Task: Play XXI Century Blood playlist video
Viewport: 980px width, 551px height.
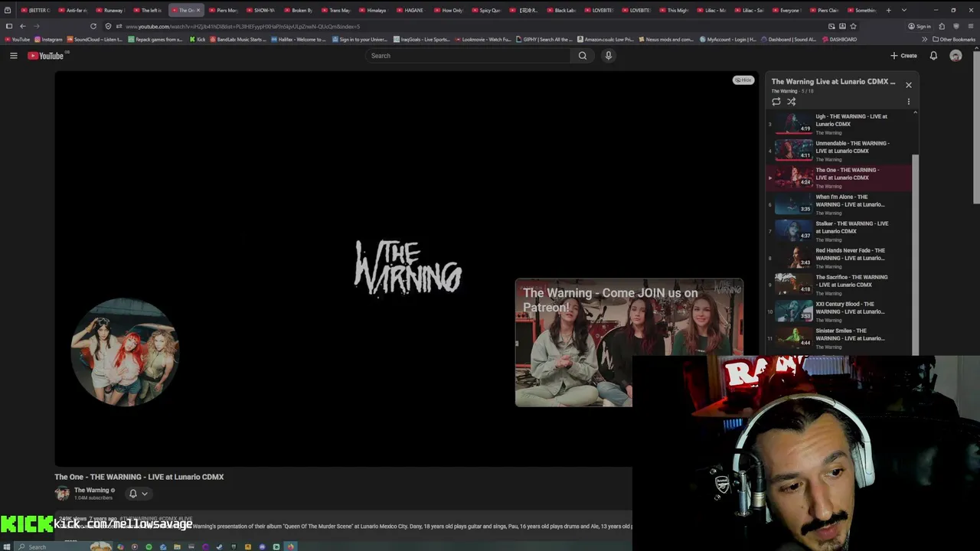Action: pyautogui.click(x=839, y=311)
